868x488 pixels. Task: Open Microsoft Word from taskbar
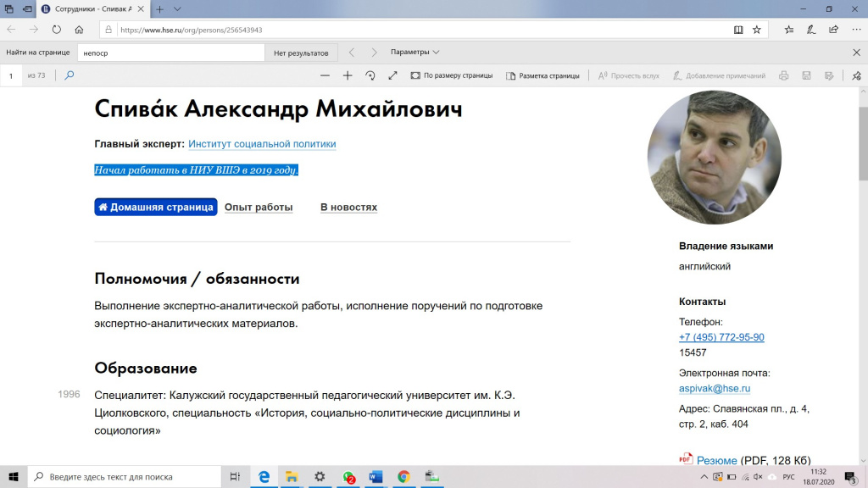pyautogui.click(x=376, y=476)
